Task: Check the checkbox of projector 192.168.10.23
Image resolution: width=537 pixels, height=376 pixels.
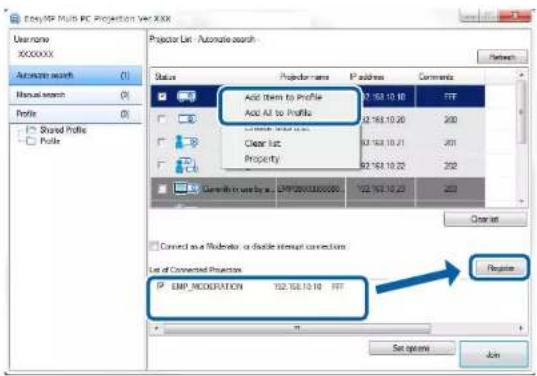Action: tap(162, 189)
